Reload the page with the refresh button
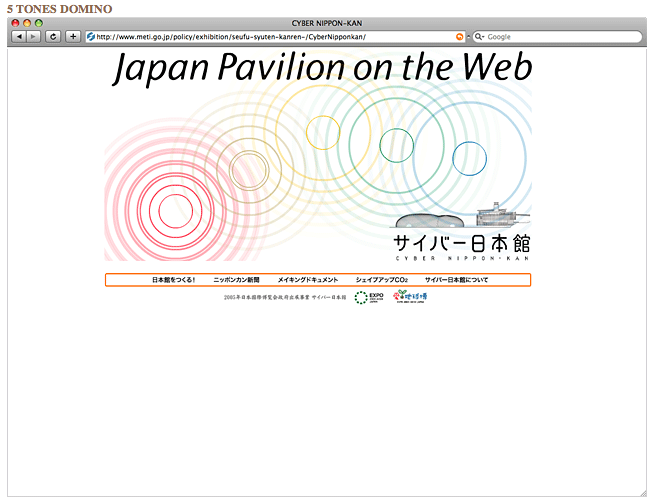Image resolution: width=658 pixels, height=504 pixels. pyautogui.click(x=53, y=37)
